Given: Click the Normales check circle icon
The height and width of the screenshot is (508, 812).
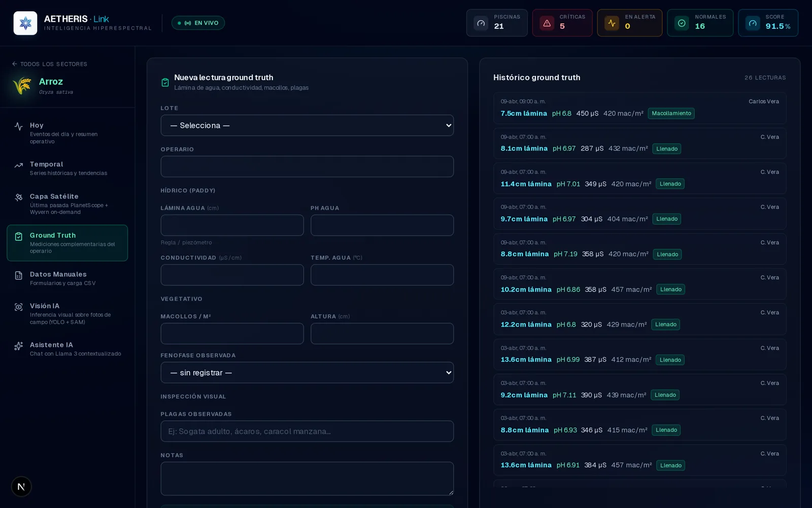Looking at the screenshot, I should [682, 23].
